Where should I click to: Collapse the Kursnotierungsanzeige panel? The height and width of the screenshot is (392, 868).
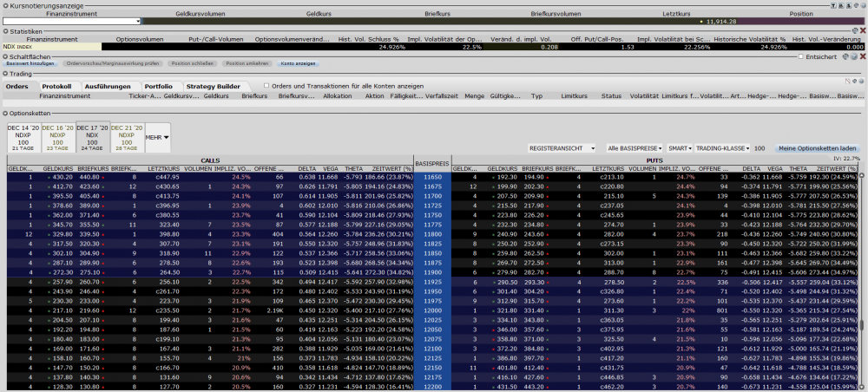tap(4, 5)
